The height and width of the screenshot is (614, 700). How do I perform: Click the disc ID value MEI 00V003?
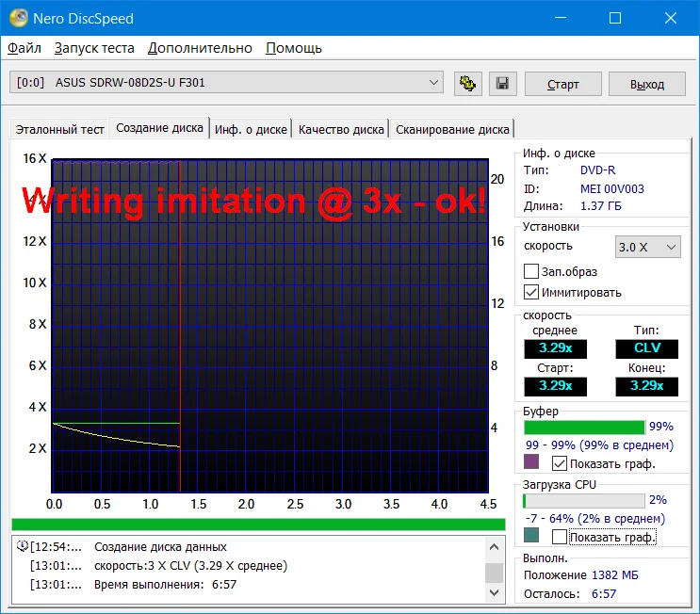point(612,188)
